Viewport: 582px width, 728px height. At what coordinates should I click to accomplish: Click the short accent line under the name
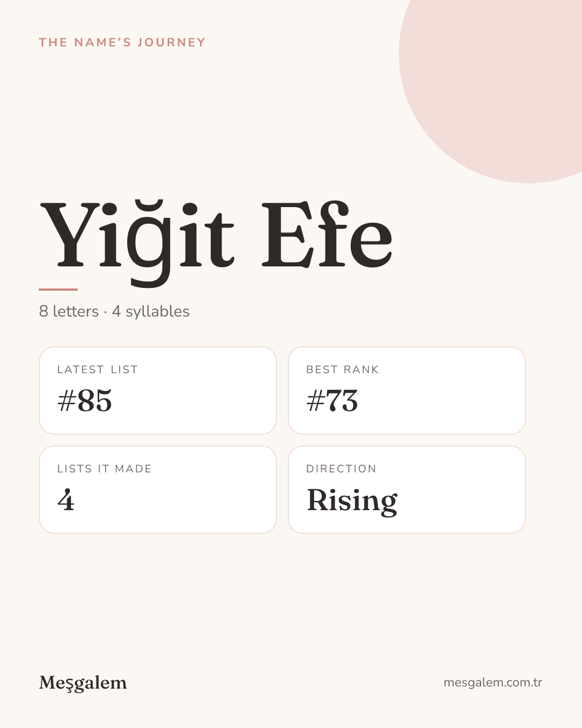[x=58, y=290]
